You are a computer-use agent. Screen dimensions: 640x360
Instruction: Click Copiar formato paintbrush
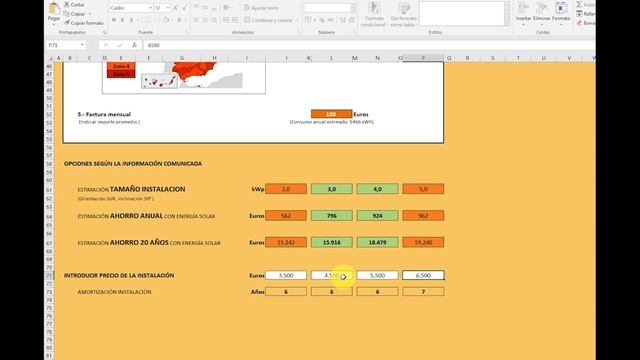(x=83, y=23)
